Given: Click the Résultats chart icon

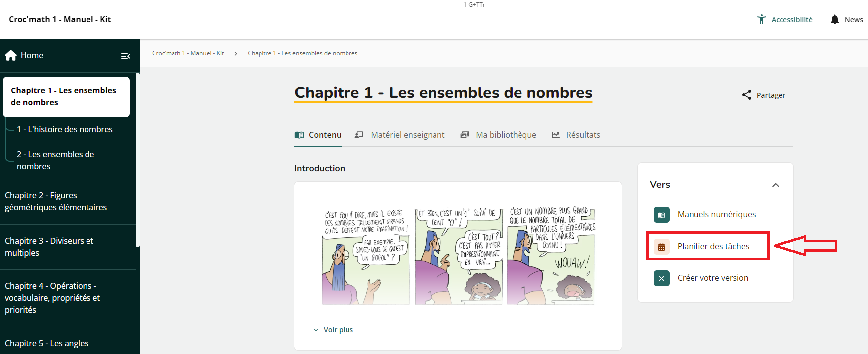Looking at the screenshot, I should (x=556, y=135).
